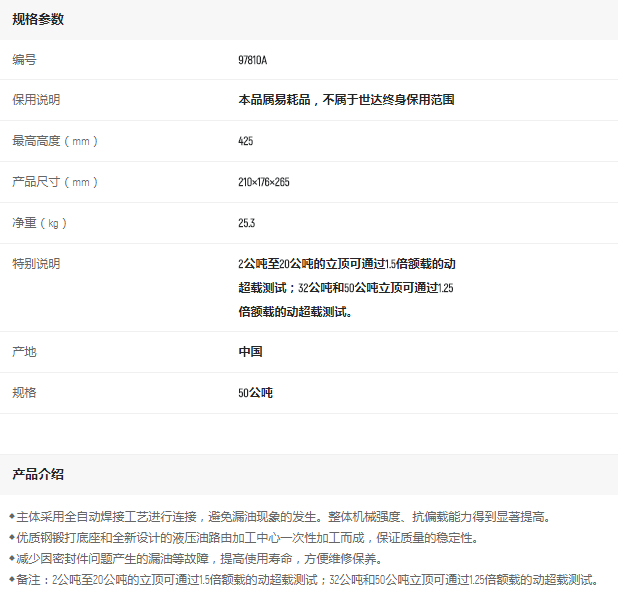The width and height of the screenshot is (618, 600).
Task: Select the origin value 中国
Action: tap(250, 352)
